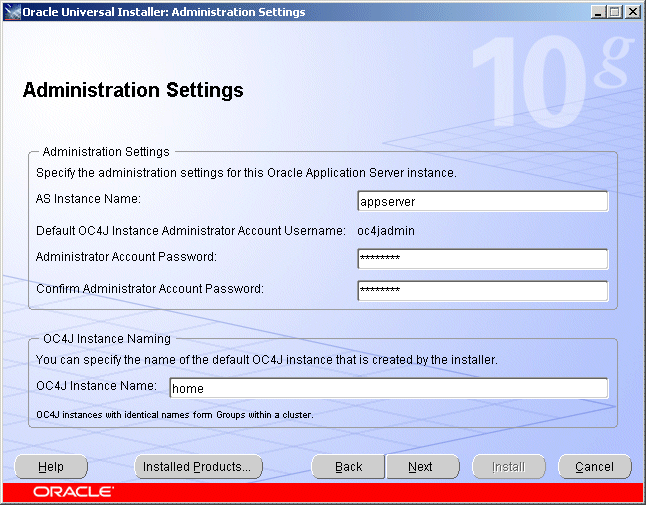Cancel the installation

point(595,467)
